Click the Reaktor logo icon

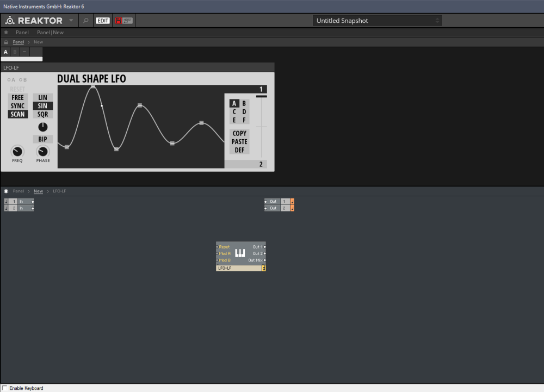pyautogui.click(x=10, y=21)
